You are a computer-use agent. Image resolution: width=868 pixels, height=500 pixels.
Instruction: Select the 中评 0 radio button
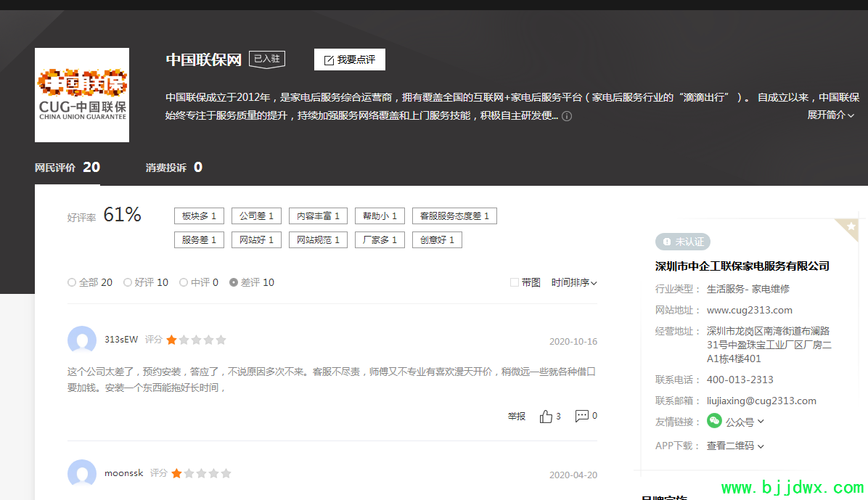pos(184,282)
